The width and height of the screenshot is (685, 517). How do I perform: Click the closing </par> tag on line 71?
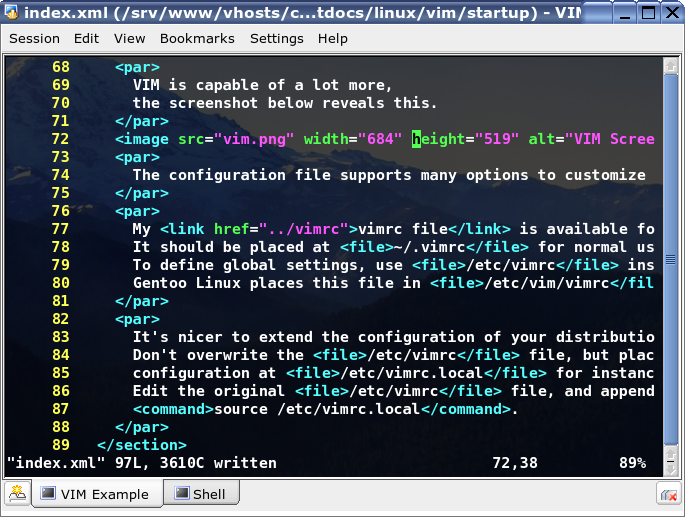(x=142, y=121)
